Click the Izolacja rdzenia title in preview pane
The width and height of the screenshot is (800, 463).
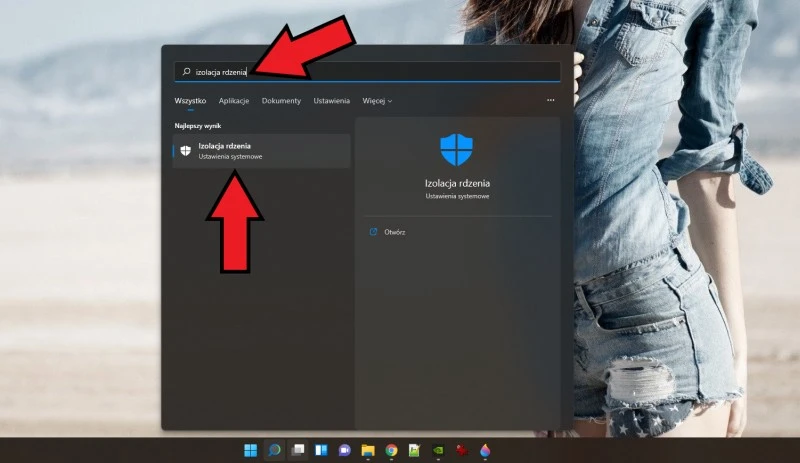[457, 183]
